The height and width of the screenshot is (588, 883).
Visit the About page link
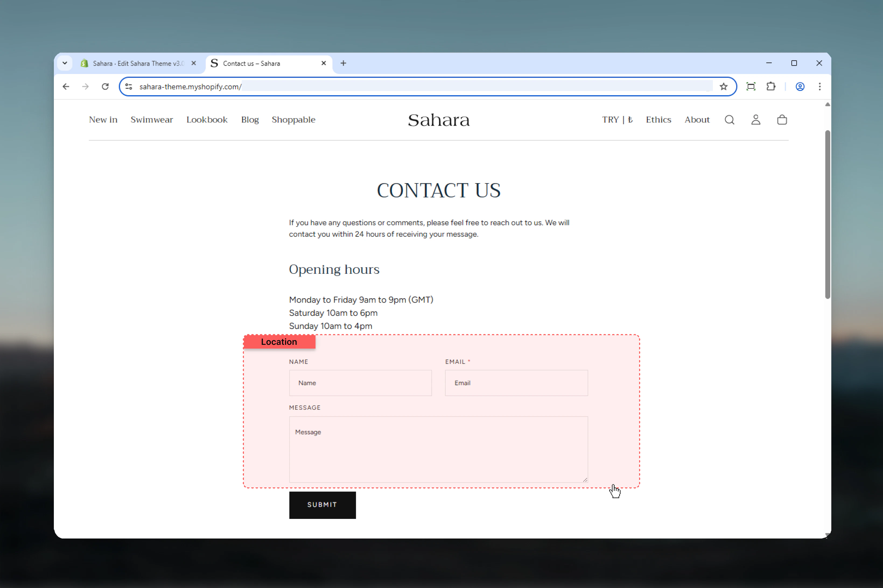[x=697, y=120]
